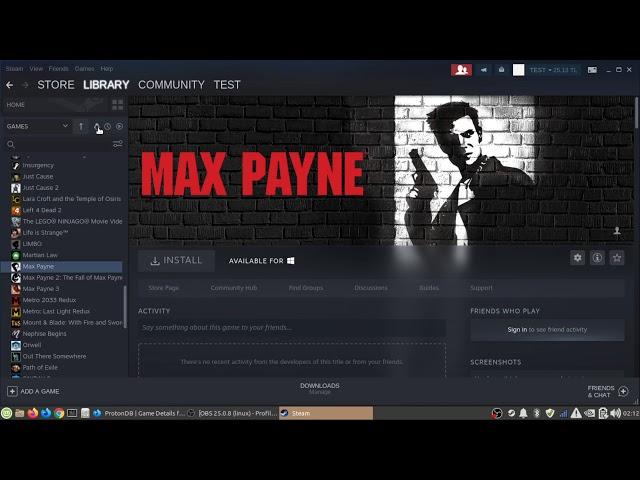Go forward with the forward arrow
This screenshot has height=480, width=640.
pos(25,85)
